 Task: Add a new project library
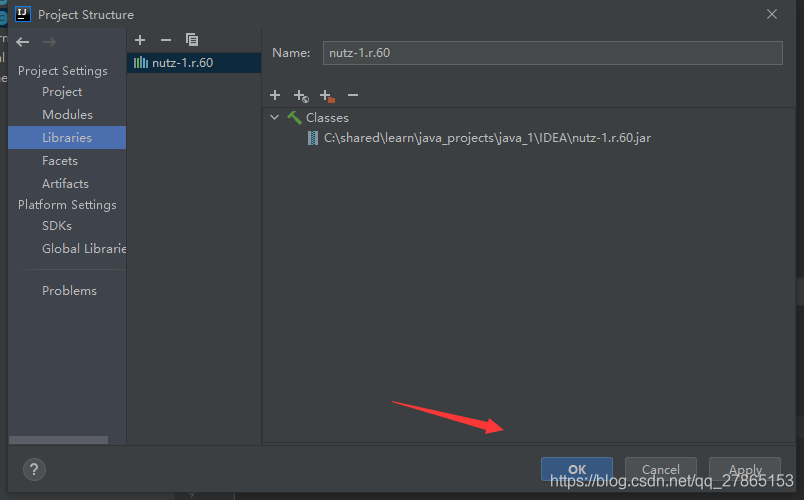(x=140, y=40)
